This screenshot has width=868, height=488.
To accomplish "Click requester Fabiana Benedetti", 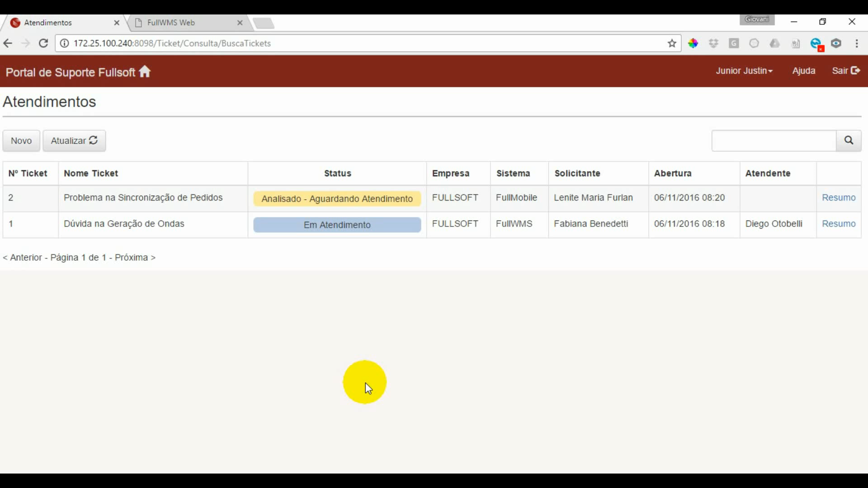I will tap(591, 224).
